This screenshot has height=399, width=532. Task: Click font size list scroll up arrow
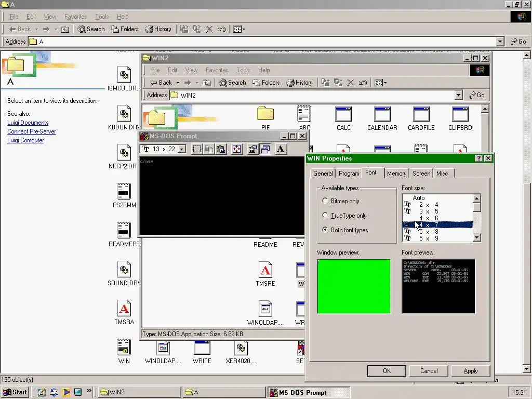(x=477, y=198)
